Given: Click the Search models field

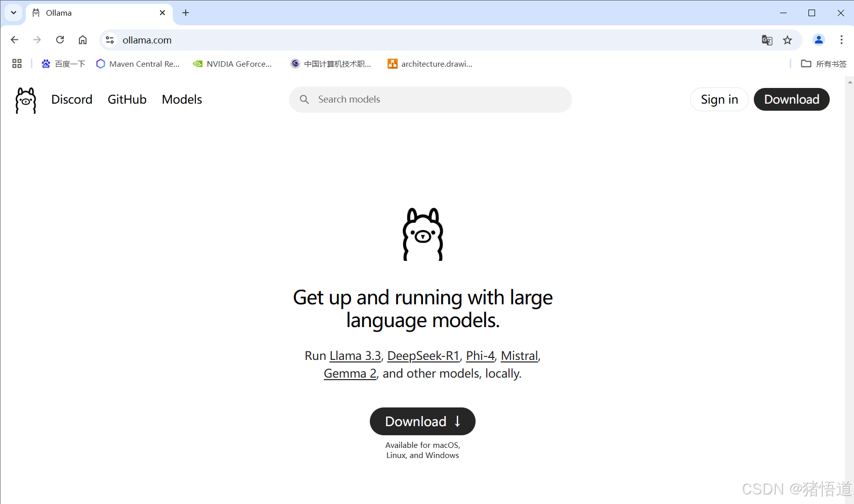Looking at the screenshot, I should pyautogui.click(x=431, y=100).
